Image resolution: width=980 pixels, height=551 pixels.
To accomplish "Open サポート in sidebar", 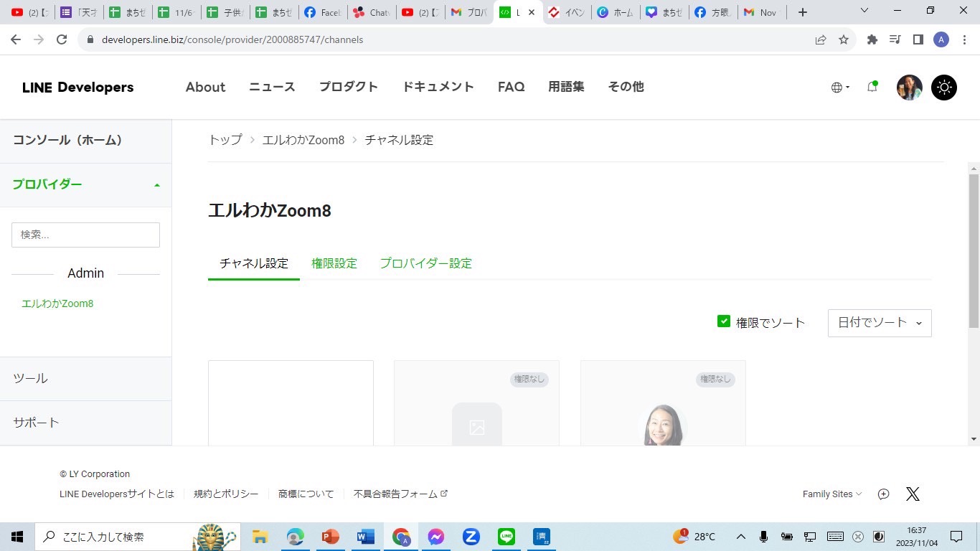I will pos(85,423).
